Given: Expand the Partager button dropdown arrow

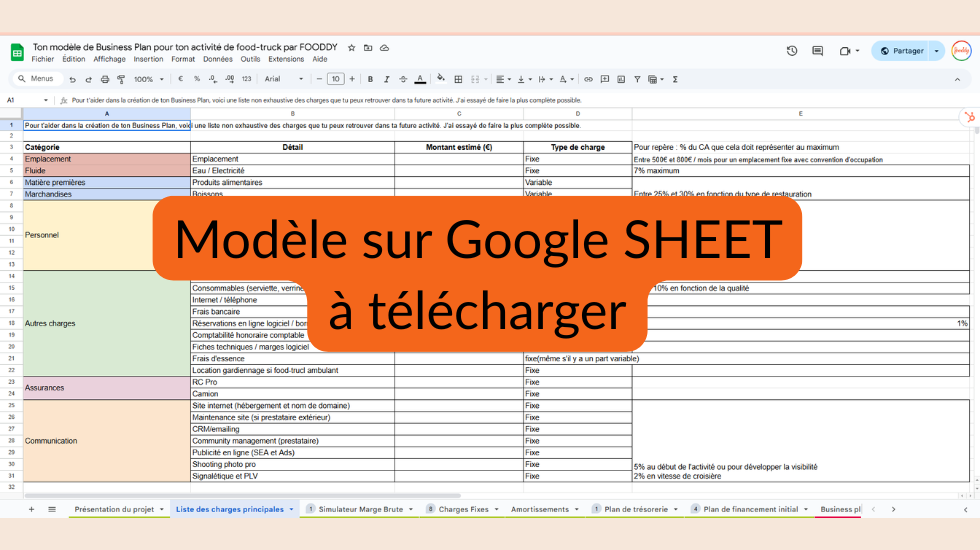Looking at the screenshot, I should coord(937,51).
